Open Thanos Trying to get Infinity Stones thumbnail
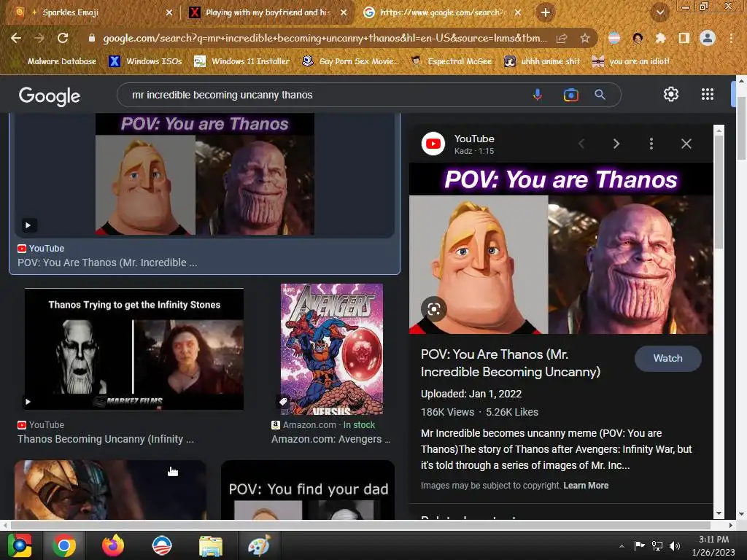The width and height of the screenshot is (747, 560). pyautogui.click(x=134, y=349)
